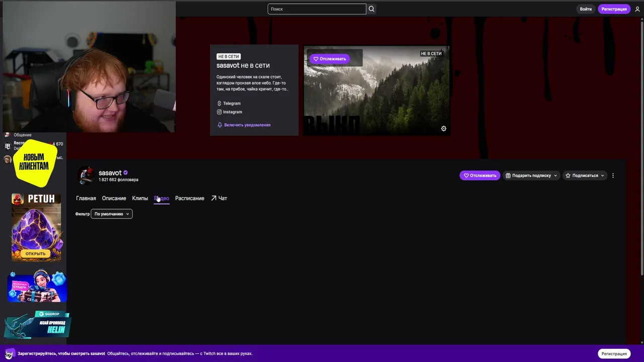Open the user account icon menu
The width and height of the screenshot is (644, 362).
637,9
